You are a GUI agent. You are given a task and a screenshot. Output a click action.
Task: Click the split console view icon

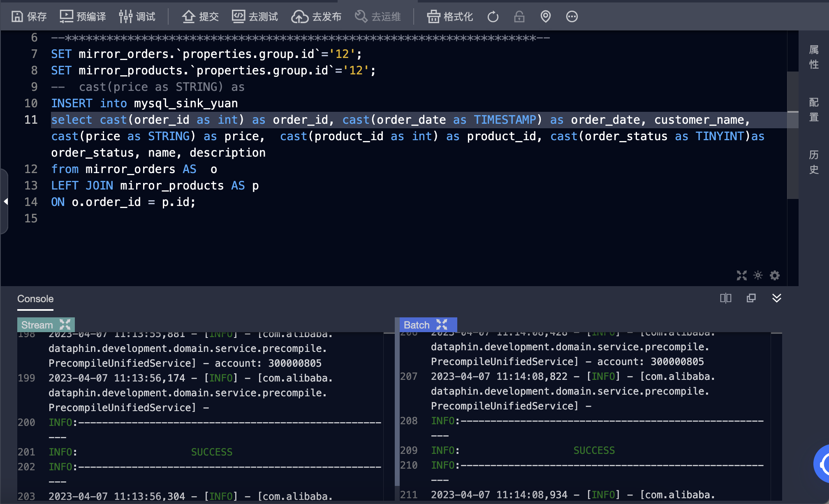(x=726, y=298)
